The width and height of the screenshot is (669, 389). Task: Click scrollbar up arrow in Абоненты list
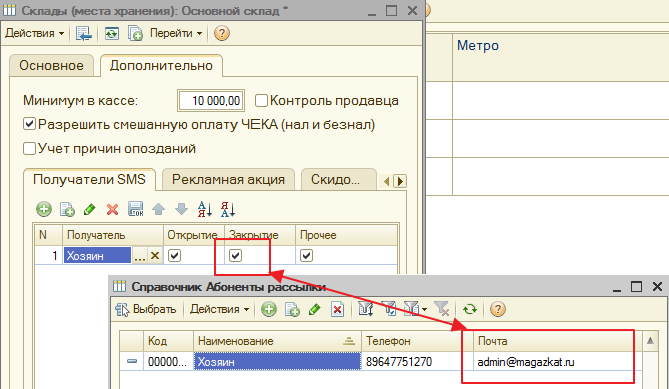click(x=650, y=341)
